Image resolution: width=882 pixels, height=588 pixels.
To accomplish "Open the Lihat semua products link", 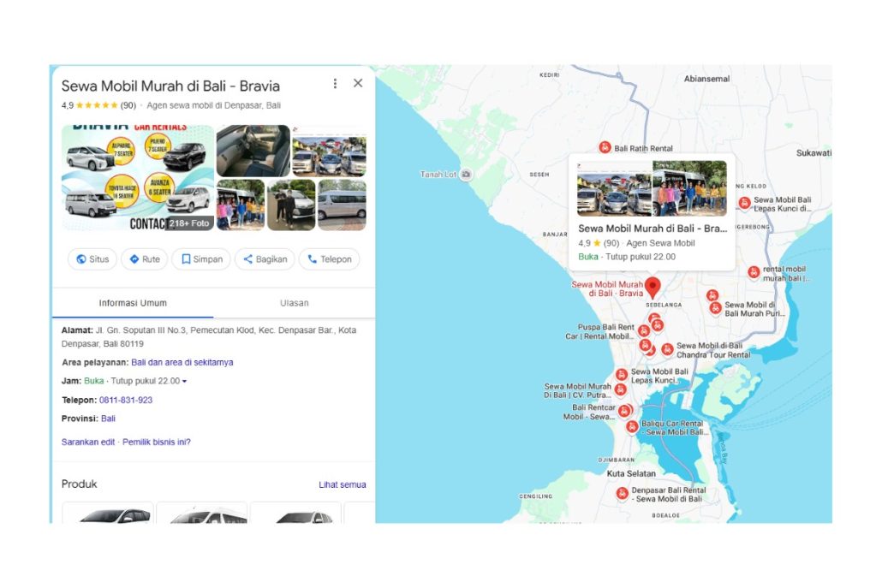I will [x=342, y=484].
